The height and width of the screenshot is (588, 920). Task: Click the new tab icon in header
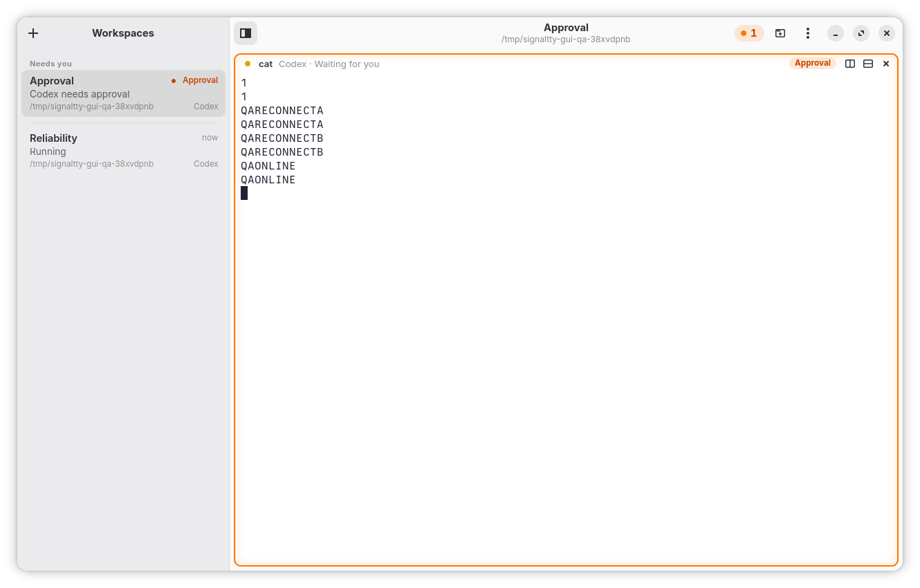780,33
